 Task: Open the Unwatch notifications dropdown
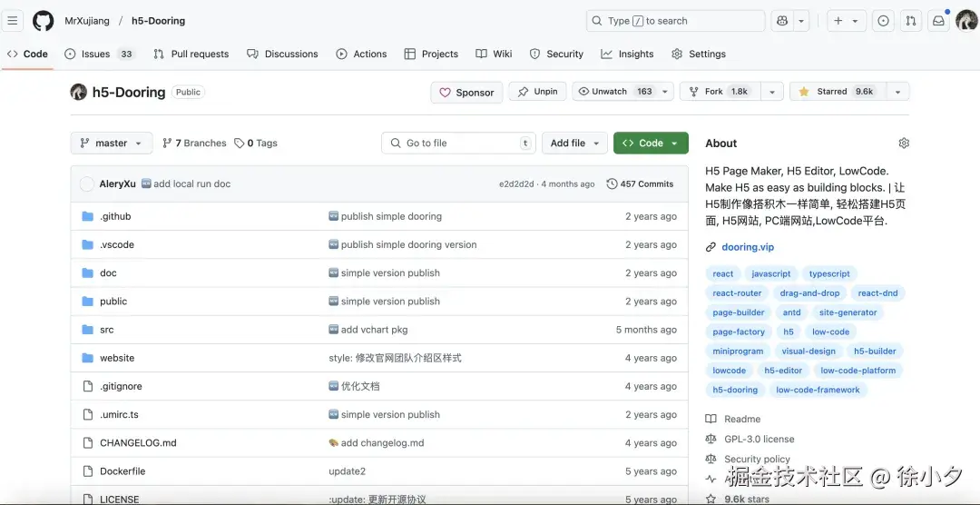click(x=623, y=92)
